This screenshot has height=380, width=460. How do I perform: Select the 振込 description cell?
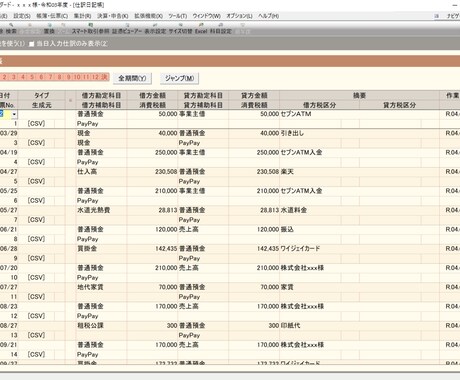pos(359,229)
